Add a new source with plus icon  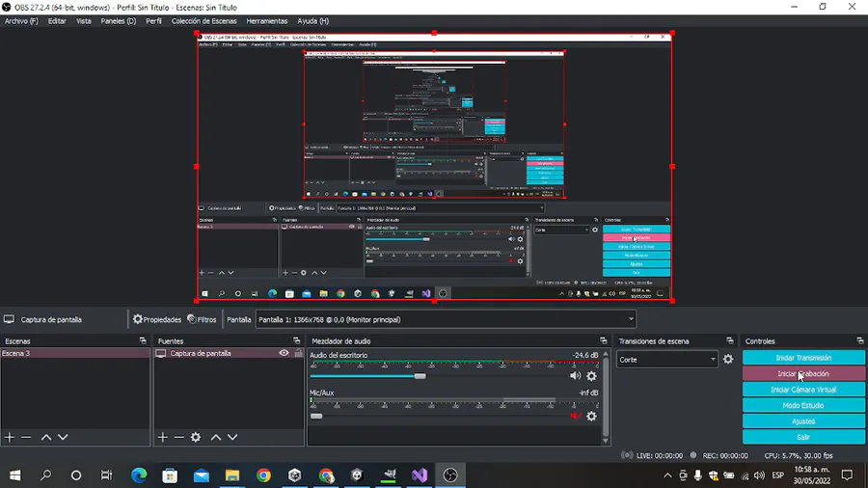(x=162, y=437)
